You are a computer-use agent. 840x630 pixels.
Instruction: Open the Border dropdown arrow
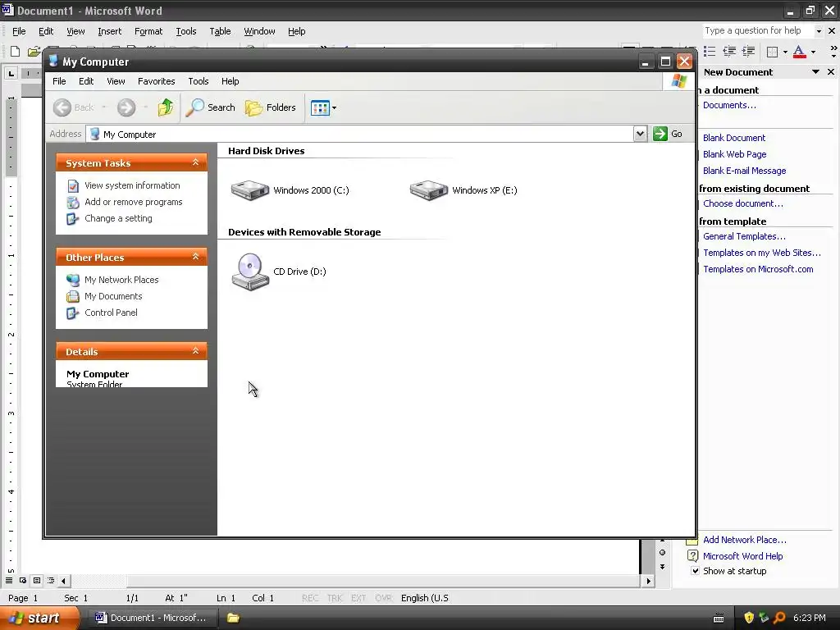tap(785, 52)
